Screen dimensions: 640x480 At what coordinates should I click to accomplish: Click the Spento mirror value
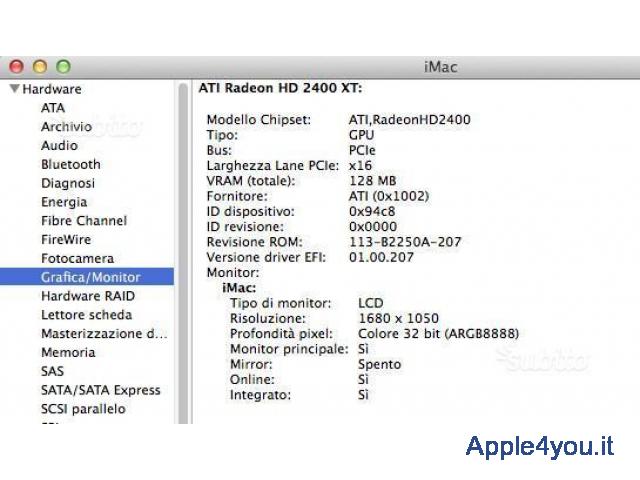[x=380, y=364]
